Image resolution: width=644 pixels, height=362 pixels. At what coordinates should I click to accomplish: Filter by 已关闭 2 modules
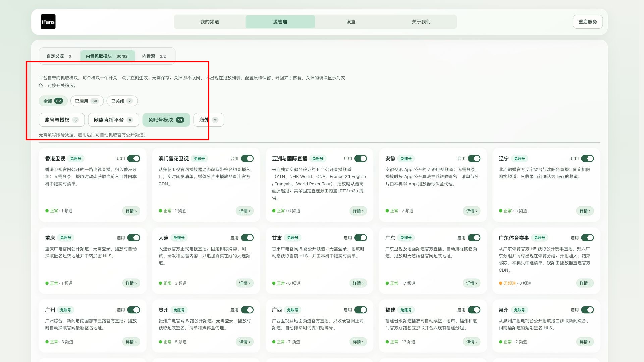[122, 101]
